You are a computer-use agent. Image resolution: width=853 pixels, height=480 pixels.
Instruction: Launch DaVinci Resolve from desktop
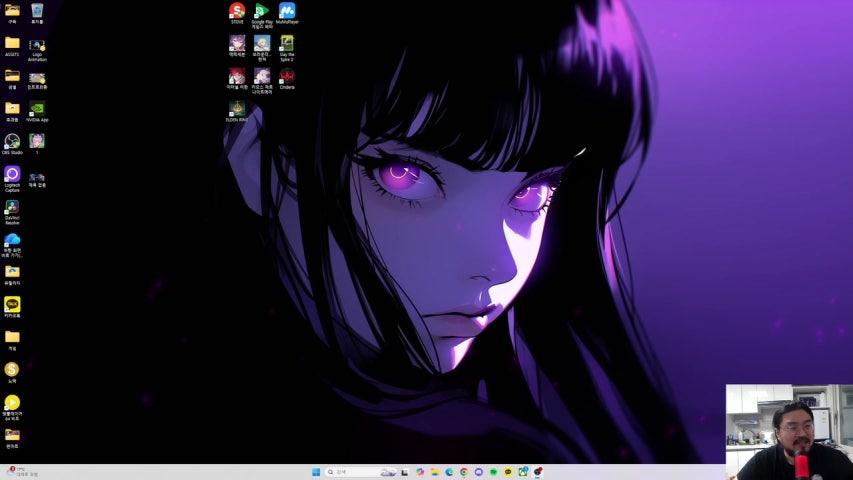click(x=12, y=212)
